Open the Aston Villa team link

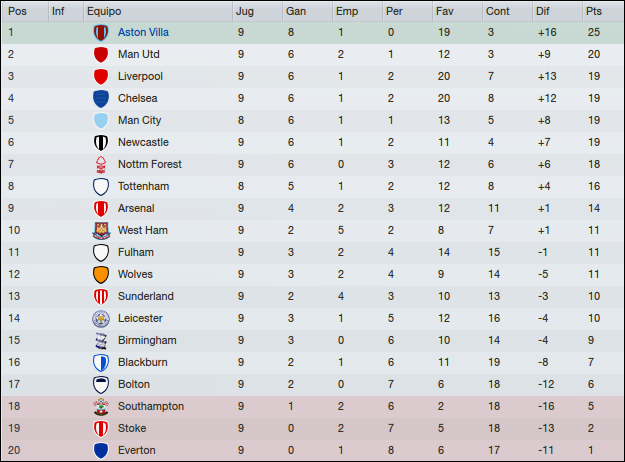(x=143, y=32)
